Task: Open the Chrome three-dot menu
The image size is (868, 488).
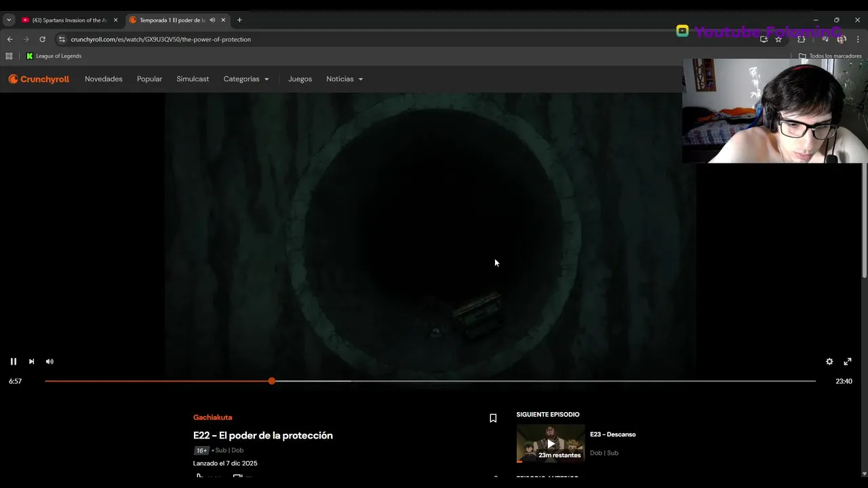Action: click(858, 39)
